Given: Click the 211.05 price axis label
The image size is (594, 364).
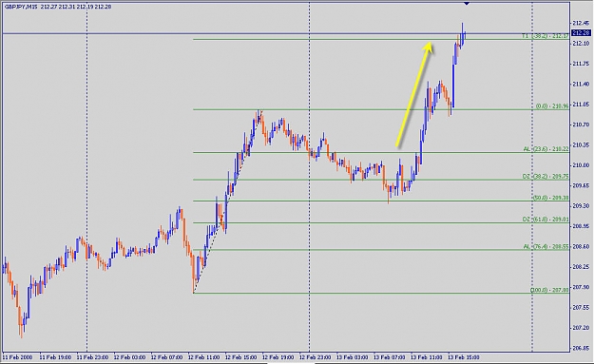Looking at the screenshot, I should [581, 105].
